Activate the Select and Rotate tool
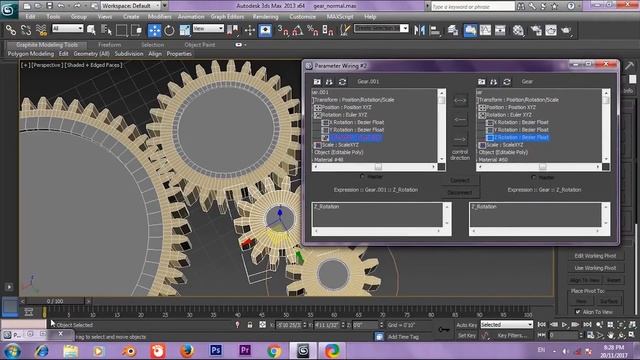The width and height of the screenshot is (640, 360). coord(169,30)
